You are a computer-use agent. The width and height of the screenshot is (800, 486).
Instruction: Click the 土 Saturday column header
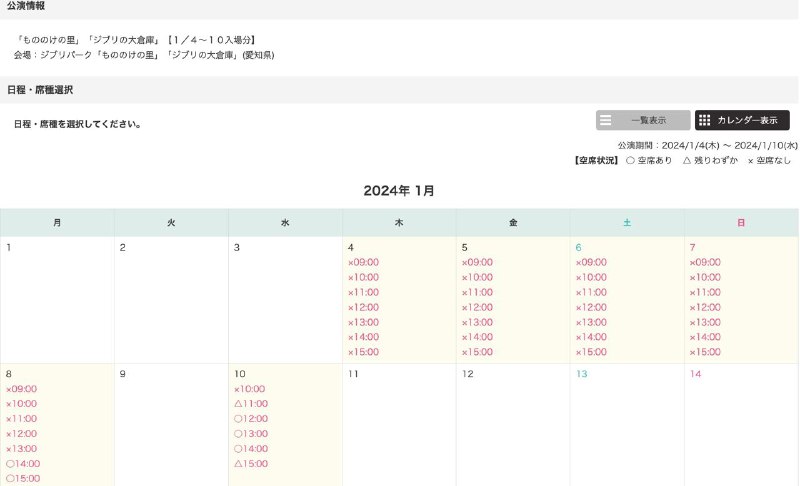(627, 223)
